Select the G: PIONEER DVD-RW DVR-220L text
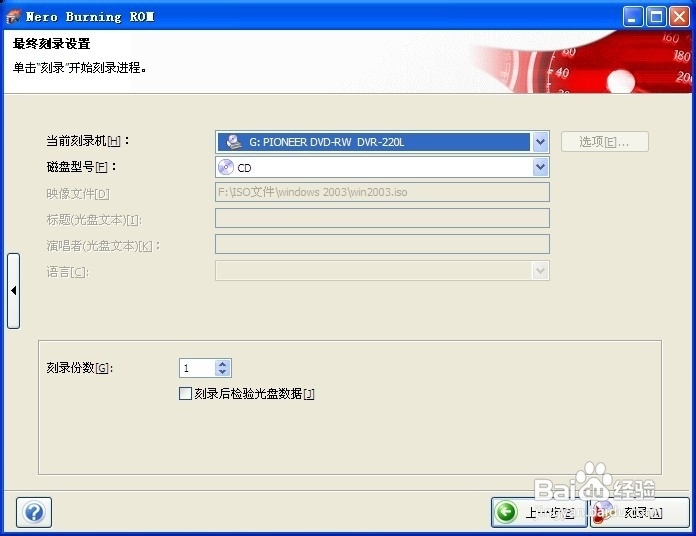696x536 pixels. tap(326, 142)
